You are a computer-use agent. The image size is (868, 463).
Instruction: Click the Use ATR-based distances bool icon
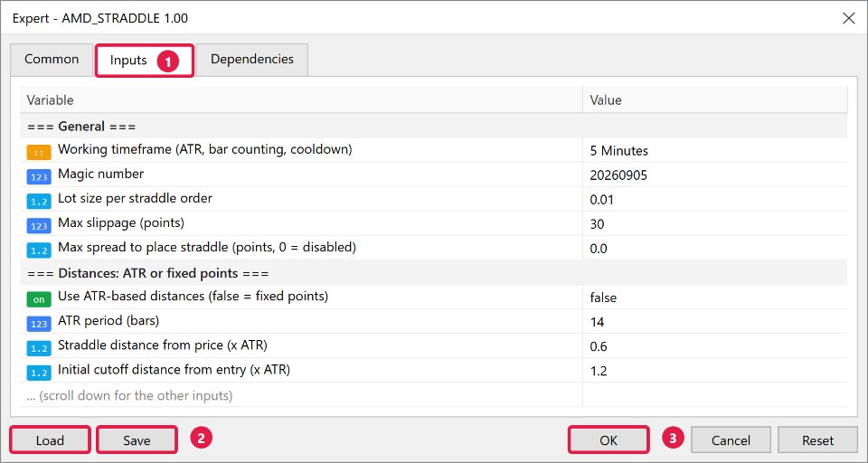[39, 299]
